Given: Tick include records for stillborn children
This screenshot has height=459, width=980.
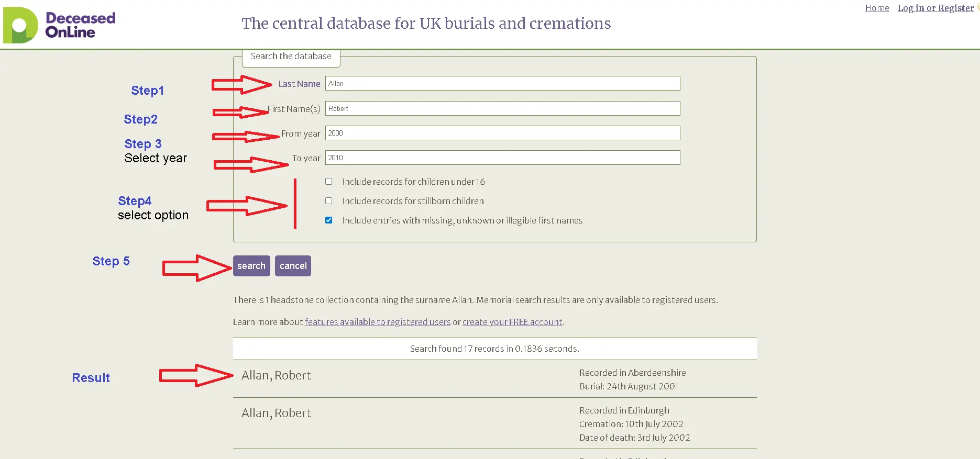Looking at the screenshot, I should coord(329,201).
